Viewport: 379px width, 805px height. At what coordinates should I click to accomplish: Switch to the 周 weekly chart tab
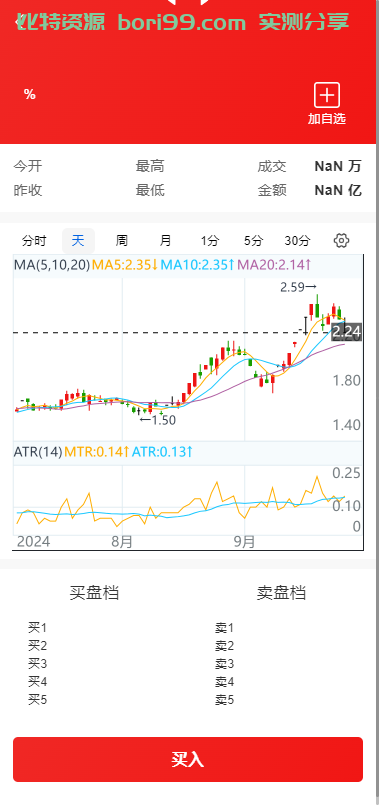point(122,241)
